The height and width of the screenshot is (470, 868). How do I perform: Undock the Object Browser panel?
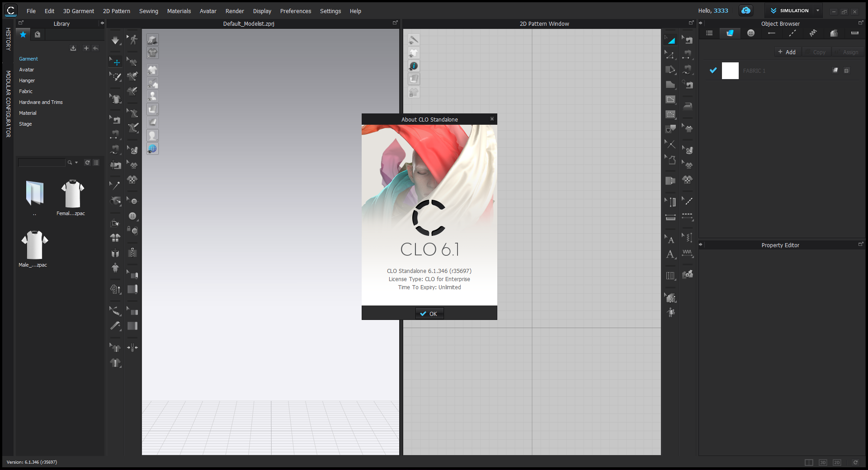coord(861,23)
